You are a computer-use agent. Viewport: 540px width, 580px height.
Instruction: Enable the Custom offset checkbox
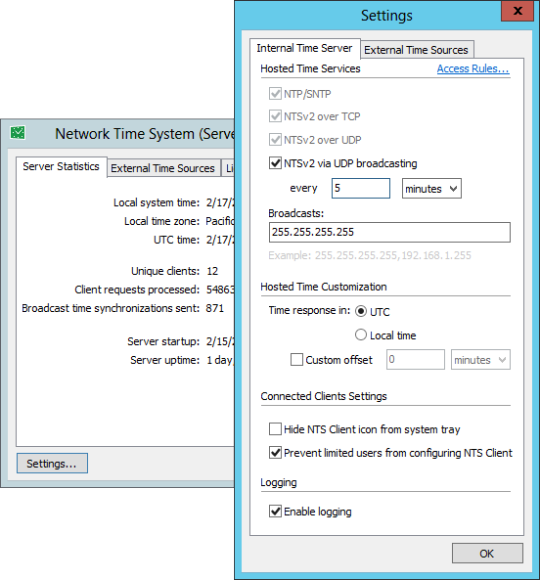(x=297, y=360)
